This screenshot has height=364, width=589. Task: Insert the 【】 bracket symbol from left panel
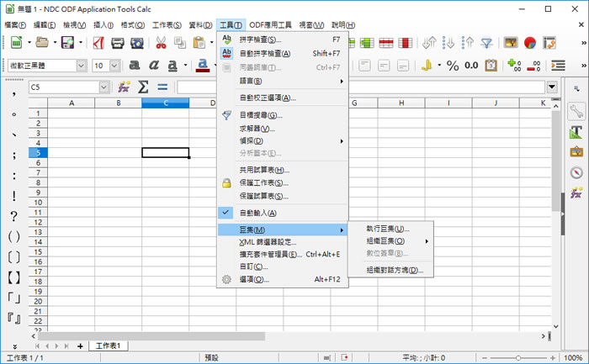pyautogui.click(x=14, y=277)
